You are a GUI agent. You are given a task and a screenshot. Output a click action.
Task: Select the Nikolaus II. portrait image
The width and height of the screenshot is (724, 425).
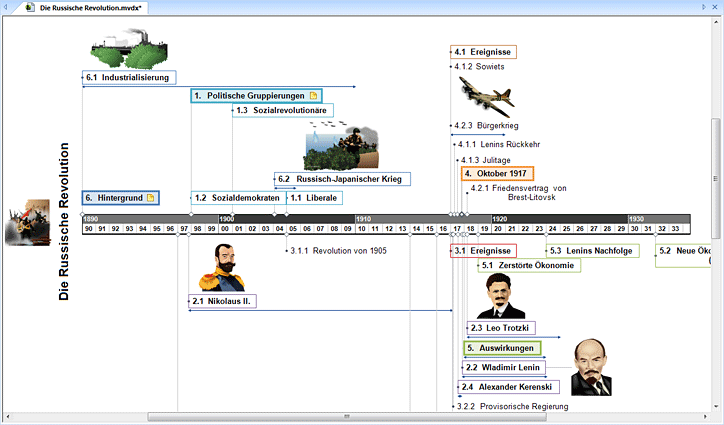pyautogui.click(x=222, y=267)
